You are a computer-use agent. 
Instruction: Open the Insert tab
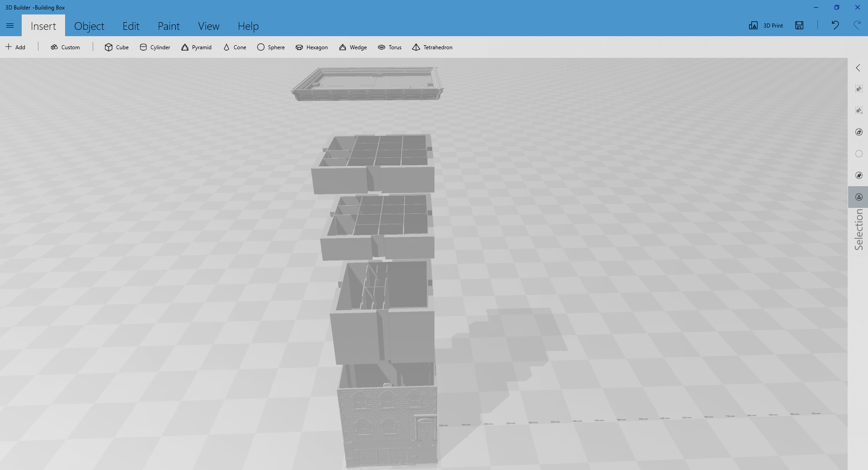coord(43,26)
